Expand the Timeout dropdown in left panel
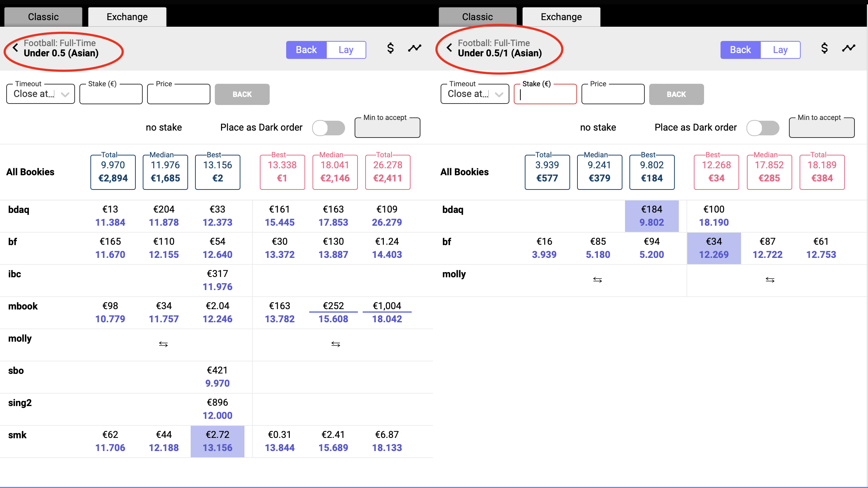The width and height of the screenshot is (868, 488). click(x=41, y=94)
